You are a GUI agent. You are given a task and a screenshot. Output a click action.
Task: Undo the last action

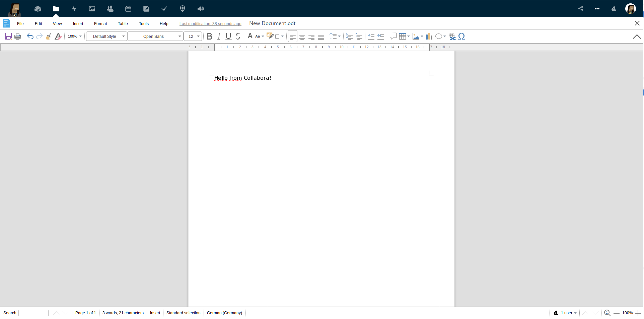(x=30, y=36)
